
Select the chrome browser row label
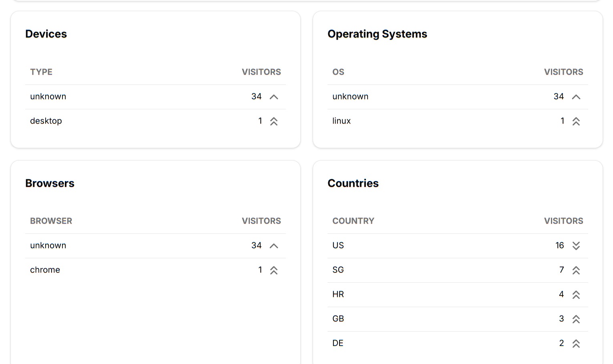(45, 270)
